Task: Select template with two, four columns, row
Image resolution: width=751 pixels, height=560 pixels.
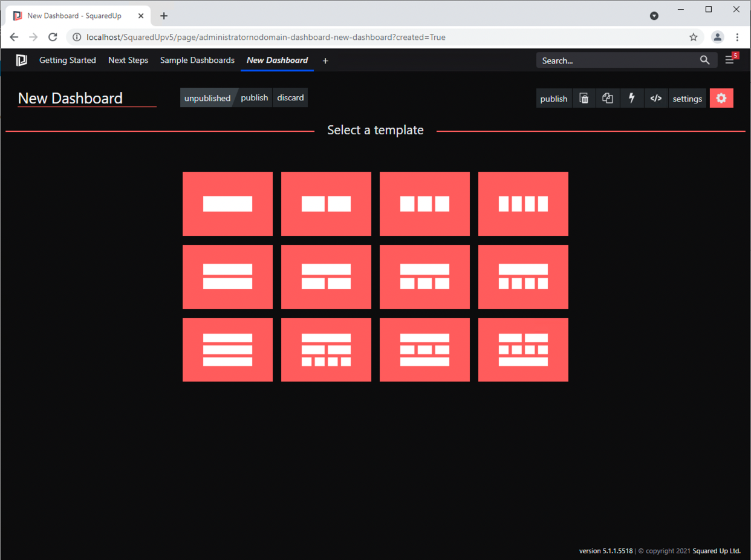Action: click(x=523, y=350)
